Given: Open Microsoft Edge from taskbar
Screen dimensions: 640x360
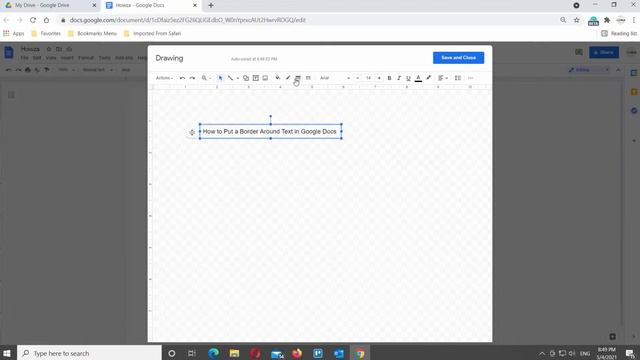Looking at the screenshot, I should (213, 353).
